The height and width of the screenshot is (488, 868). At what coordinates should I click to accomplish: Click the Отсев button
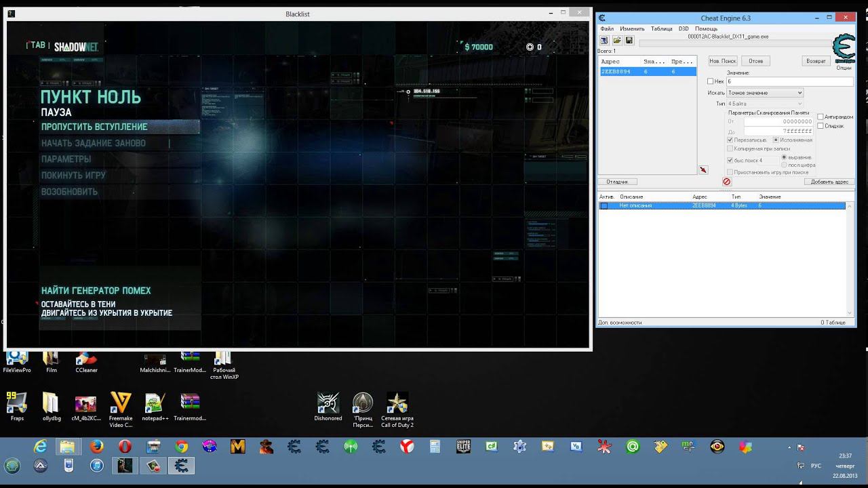[x=756, y=61]
